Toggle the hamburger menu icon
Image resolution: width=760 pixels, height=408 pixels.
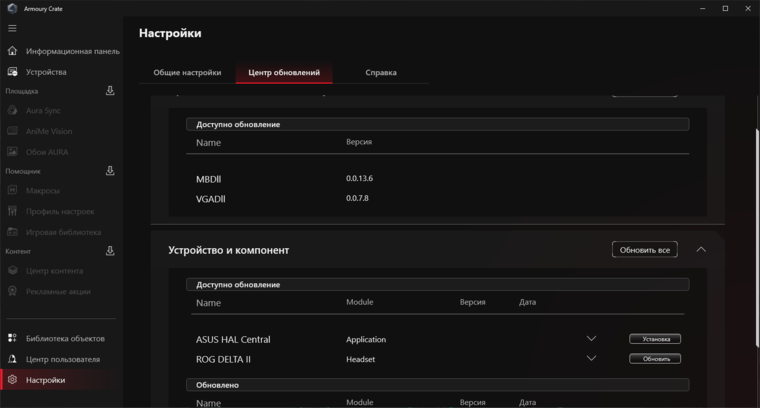point(12,28)
